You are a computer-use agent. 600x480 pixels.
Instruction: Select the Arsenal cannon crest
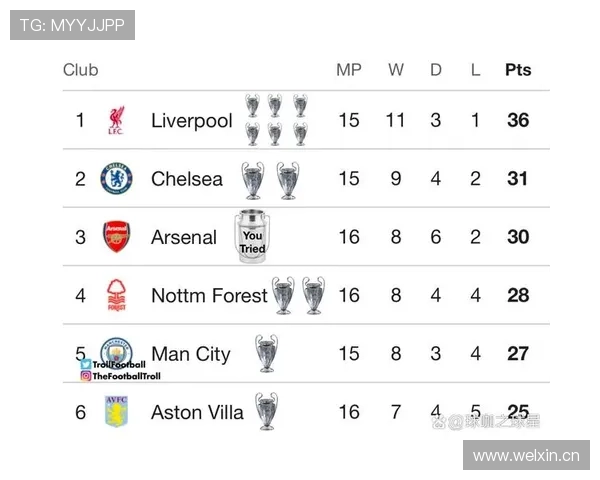pyautogui.click(x=116, y=237)
